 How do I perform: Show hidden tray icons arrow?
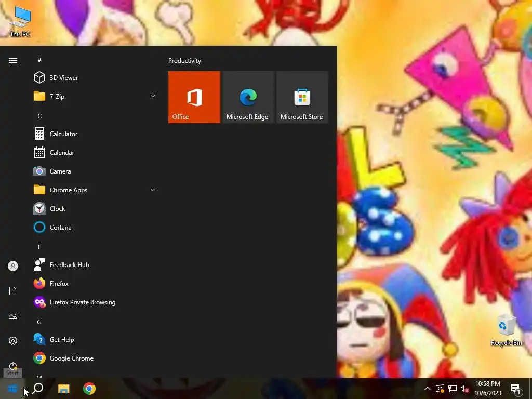(x=428, y=389)
